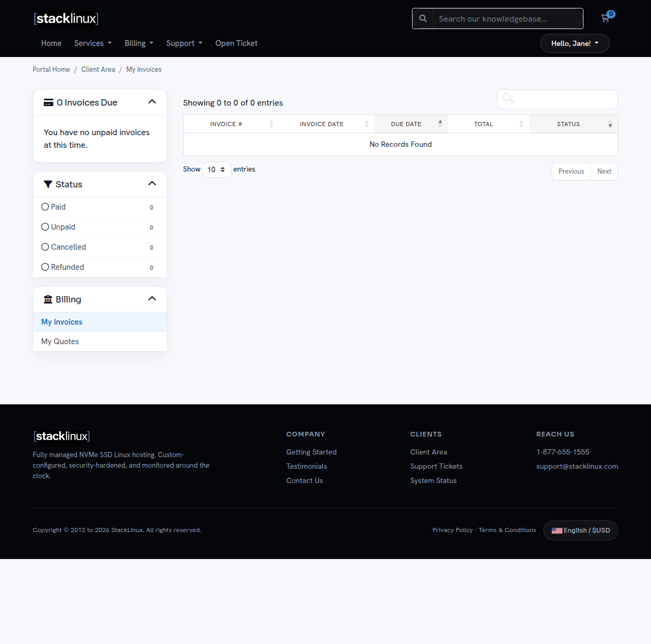Click the knowledgebase search magnifier icon
The width and height of the screenshot is (651, 644).
[x=423, y=18]
